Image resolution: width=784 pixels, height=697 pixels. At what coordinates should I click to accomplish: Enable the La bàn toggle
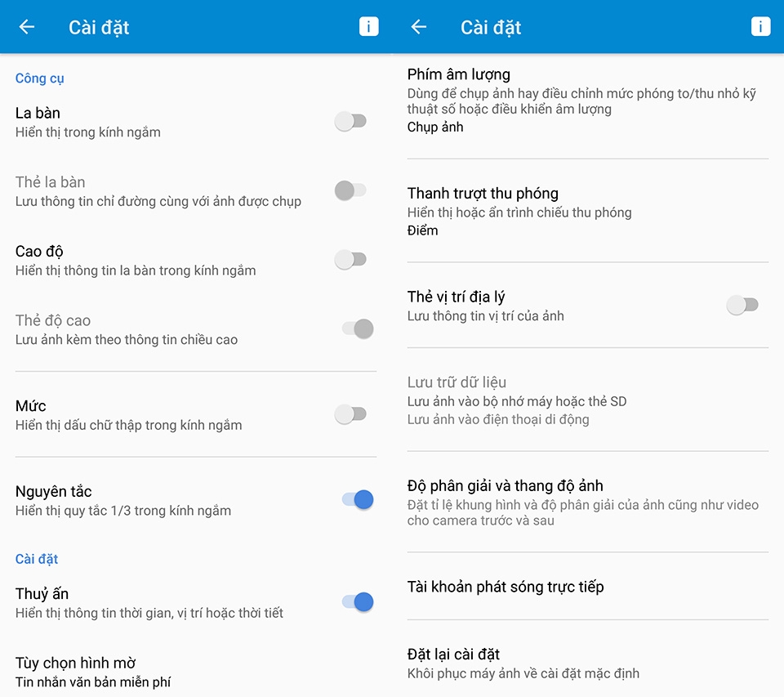coord(350,121)
